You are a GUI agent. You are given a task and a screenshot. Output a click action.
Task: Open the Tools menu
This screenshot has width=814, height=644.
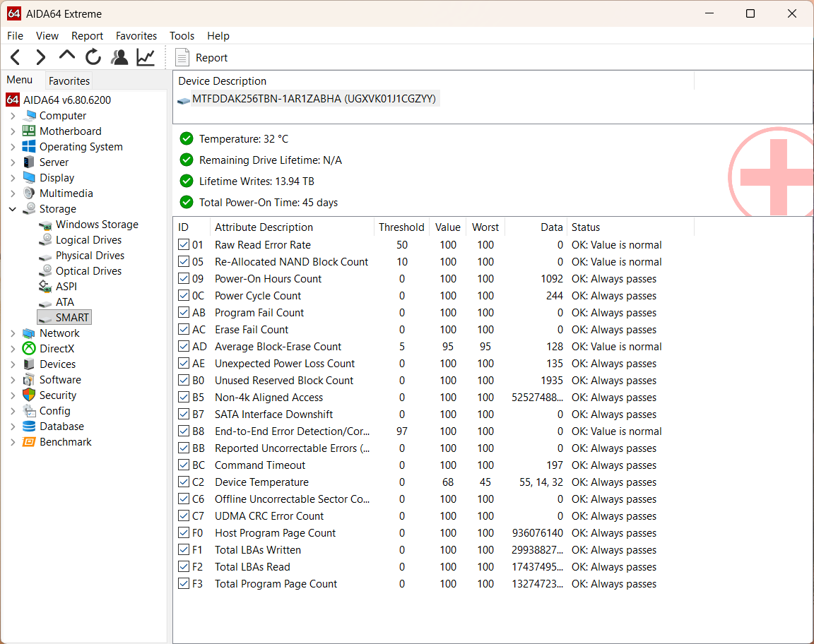pos(182,36)
